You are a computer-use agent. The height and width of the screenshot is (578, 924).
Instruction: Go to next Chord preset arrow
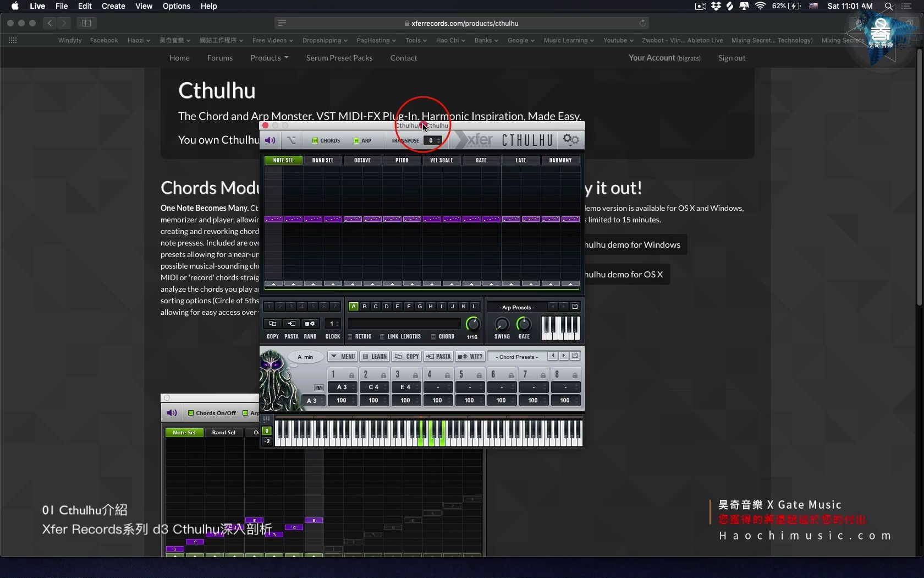(x=564, y=356)
